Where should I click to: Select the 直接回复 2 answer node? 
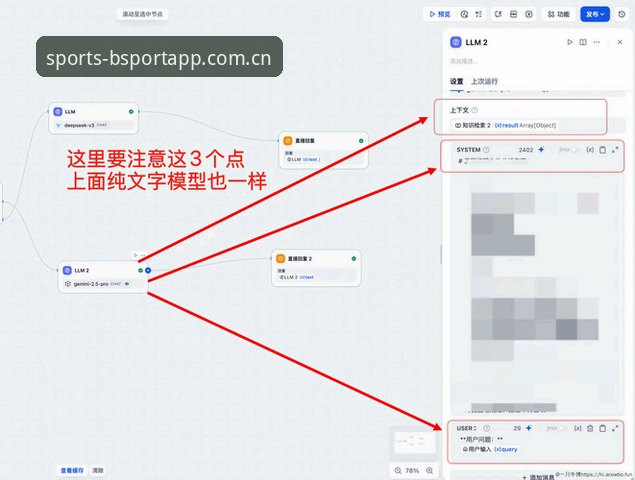(316, 268)
